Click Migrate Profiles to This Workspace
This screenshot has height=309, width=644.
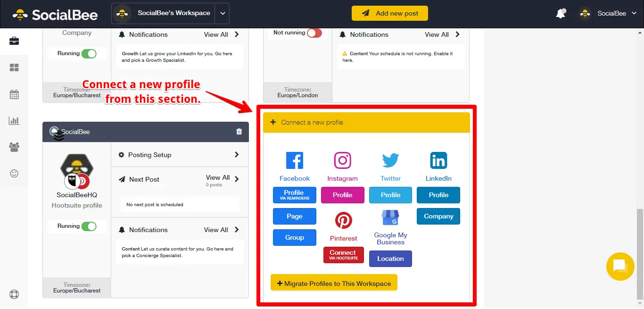(x=334, y=284)
